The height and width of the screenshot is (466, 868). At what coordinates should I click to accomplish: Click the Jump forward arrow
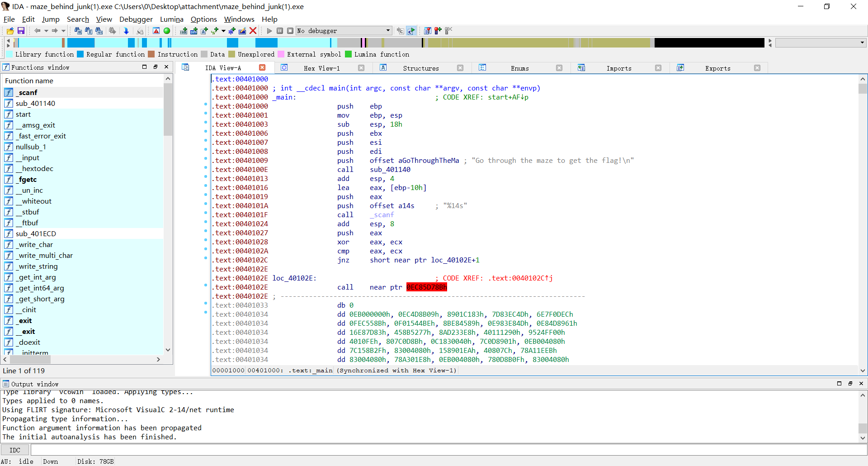click(x=54, y=31)
